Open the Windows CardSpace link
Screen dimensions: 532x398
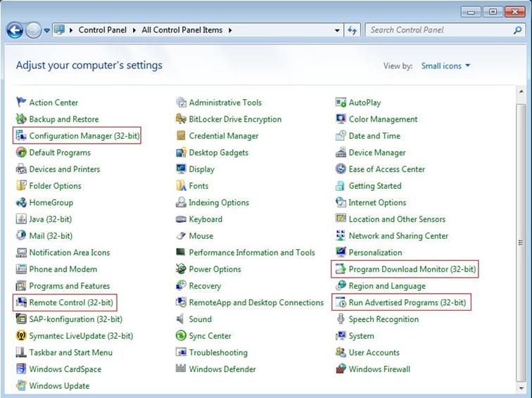click(x=65, y=369)
